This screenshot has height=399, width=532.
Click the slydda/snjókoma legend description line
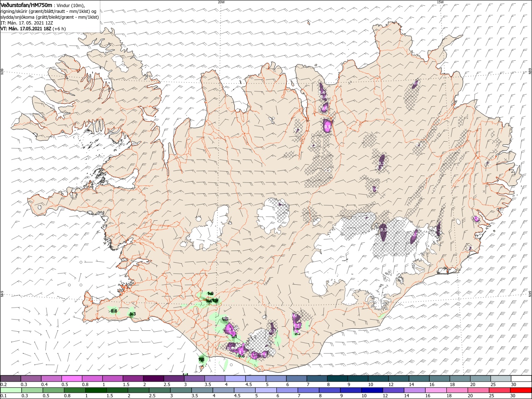click(x=49, y=17)
